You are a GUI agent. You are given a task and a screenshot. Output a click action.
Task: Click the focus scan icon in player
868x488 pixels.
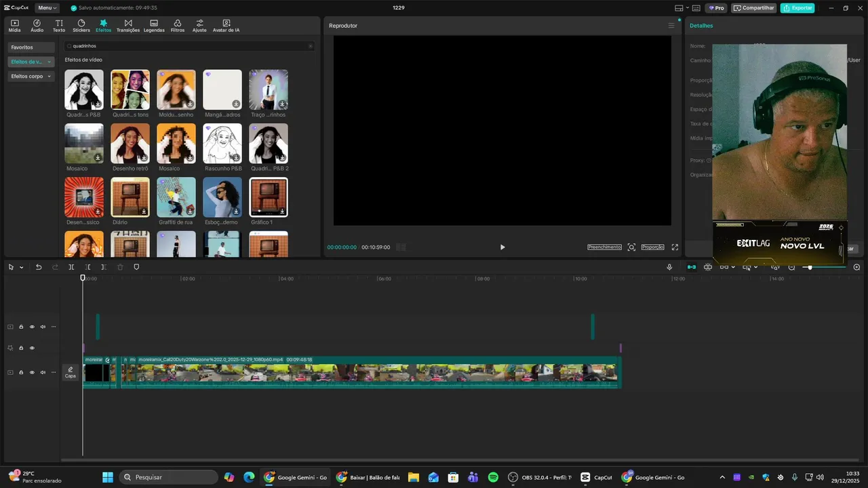coord(631,247)
